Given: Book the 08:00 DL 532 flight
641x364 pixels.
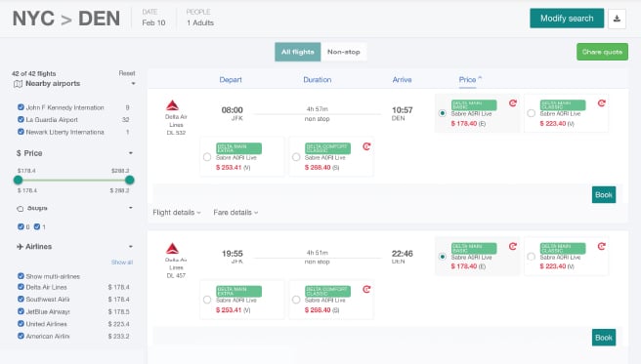Looking at the screenshot, I should 604,194.
